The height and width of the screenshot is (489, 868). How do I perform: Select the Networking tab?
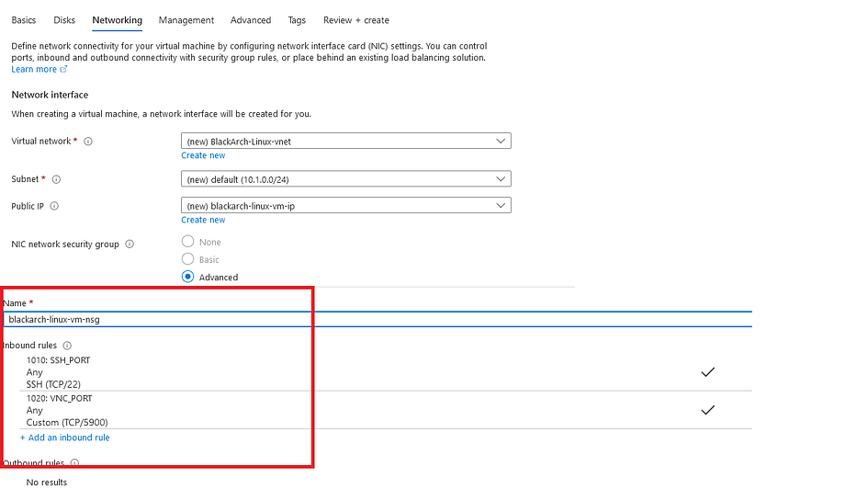pos(117,20)
